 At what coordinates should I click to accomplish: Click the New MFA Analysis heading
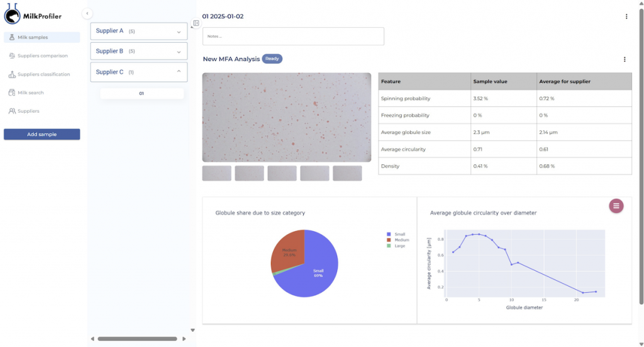(x=231, y=59)
